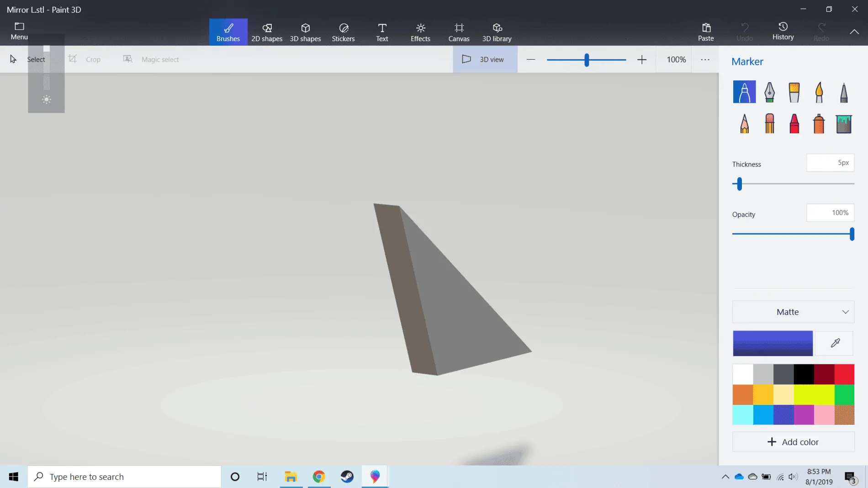This screenshot has width=868, height=488.
Task: Open the 2D shapes tab
Action: coord(267,32)
